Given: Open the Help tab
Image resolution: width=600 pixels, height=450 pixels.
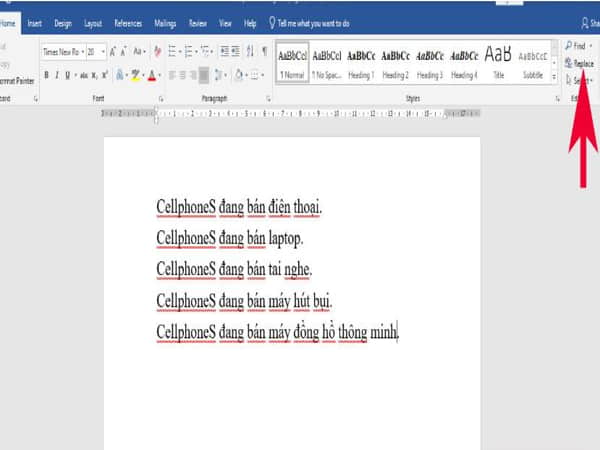Looking at the screenshot, I should tap(250, 24).
